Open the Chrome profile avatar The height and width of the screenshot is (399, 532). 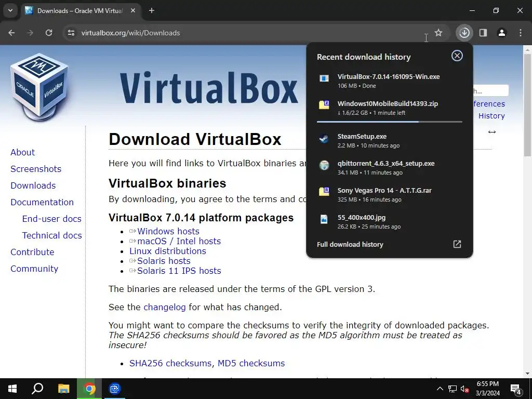point(502,33)
